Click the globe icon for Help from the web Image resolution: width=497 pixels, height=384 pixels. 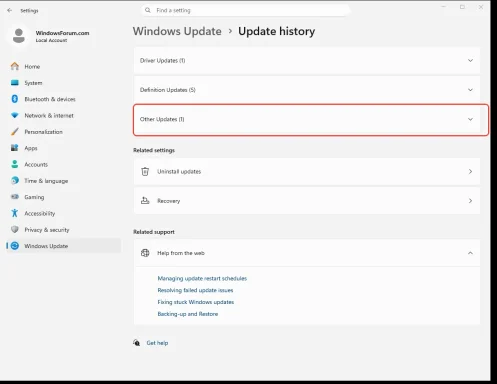point(145,253)
